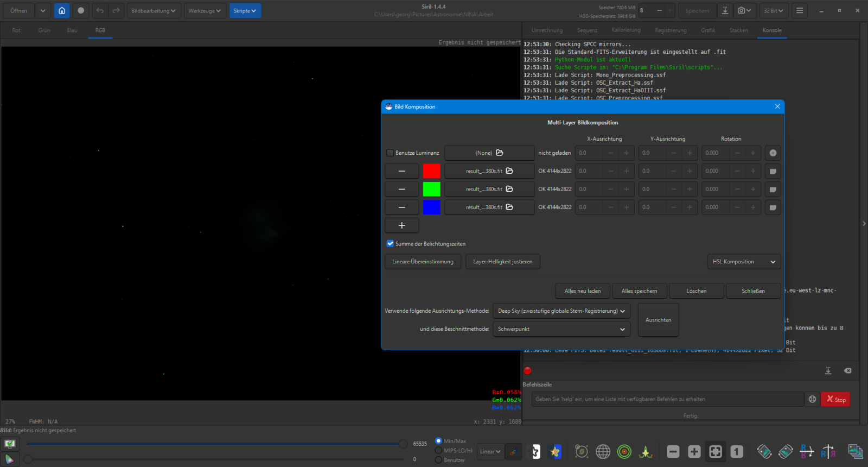Open the HSL Komposition dropdown
The image size is (868, 467).
click(744, 262)
